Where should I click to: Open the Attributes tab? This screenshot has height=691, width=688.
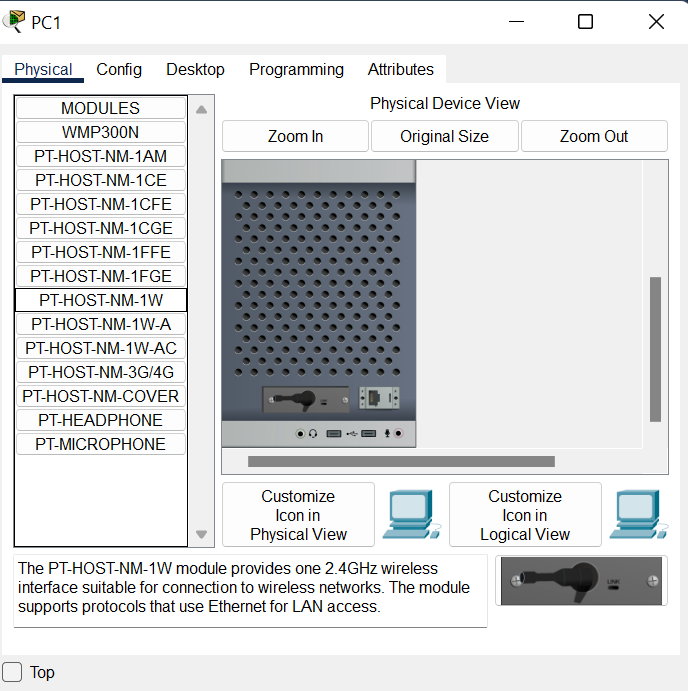(x=401, y=69)
